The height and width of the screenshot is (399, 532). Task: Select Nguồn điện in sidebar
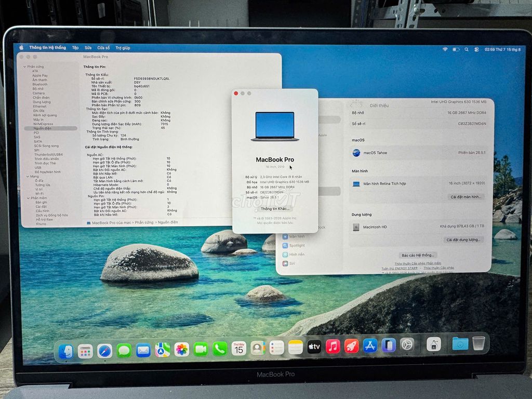[50, 129]
